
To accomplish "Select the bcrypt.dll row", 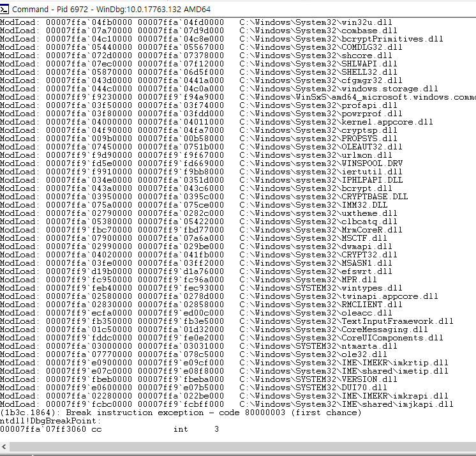I will click(196, 188).
